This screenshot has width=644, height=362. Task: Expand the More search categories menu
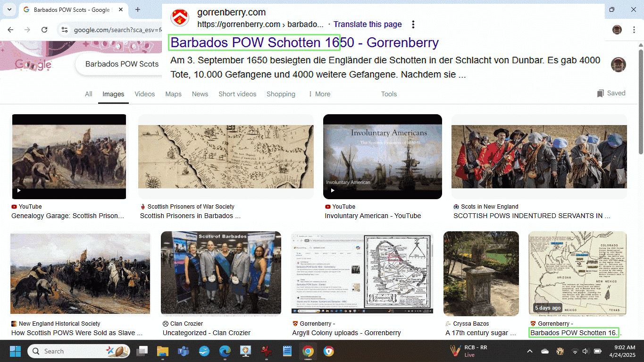(x=319, y=94)
